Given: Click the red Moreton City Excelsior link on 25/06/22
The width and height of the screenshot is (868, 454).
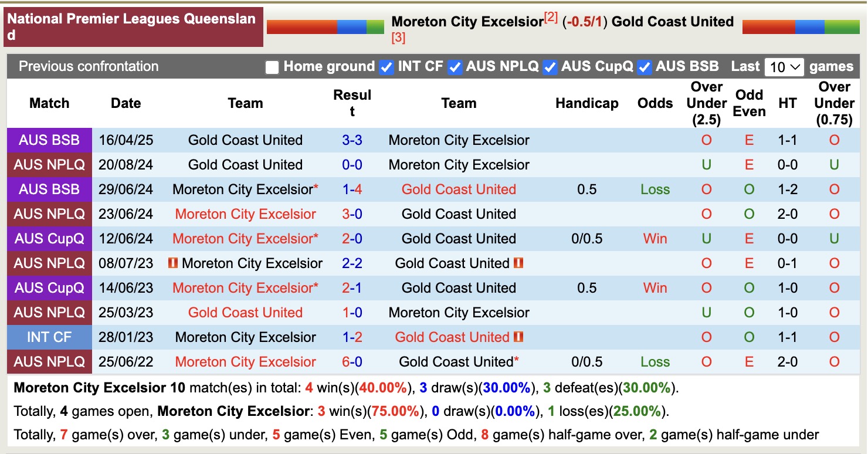Looking at the screenshot, I should [245, 362].
